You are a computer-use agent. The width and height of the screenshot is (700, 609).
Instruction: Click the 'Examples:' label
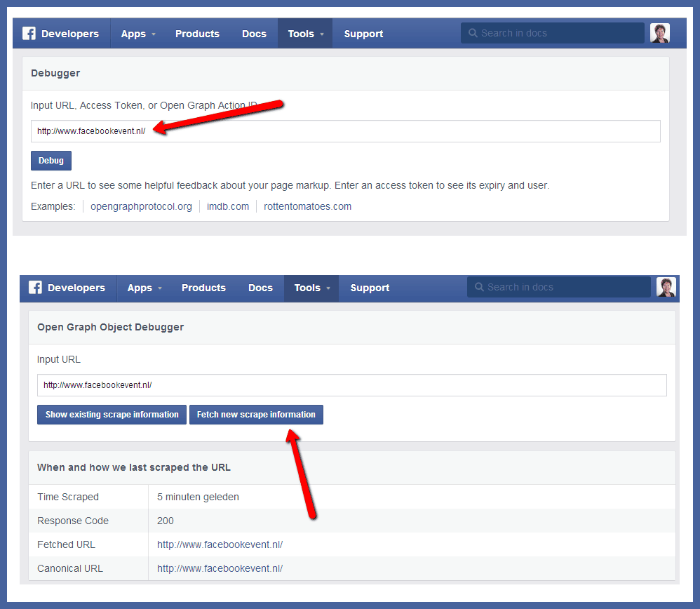[53, 206]
